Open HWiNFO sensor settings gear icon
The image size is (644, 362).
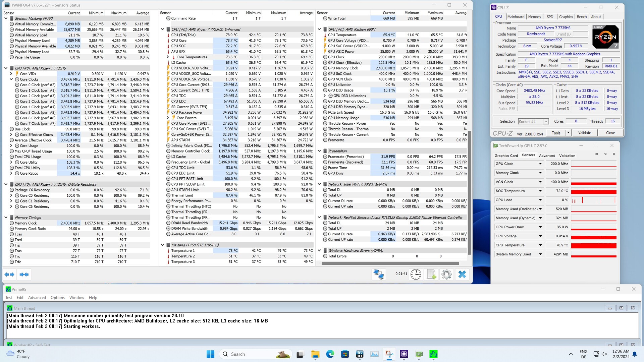click(446, 274)
